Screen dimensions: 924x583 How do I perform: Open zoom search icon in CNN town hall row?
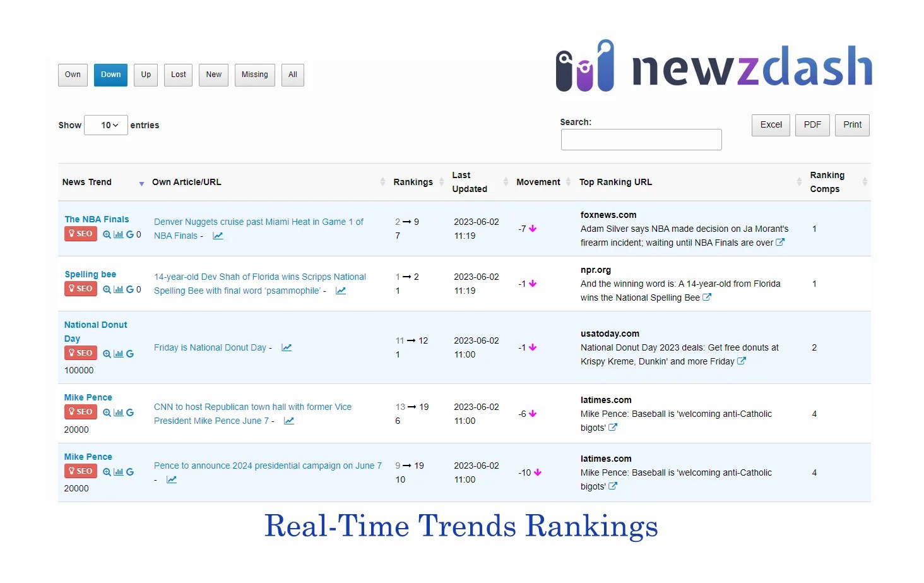point(107,412)
